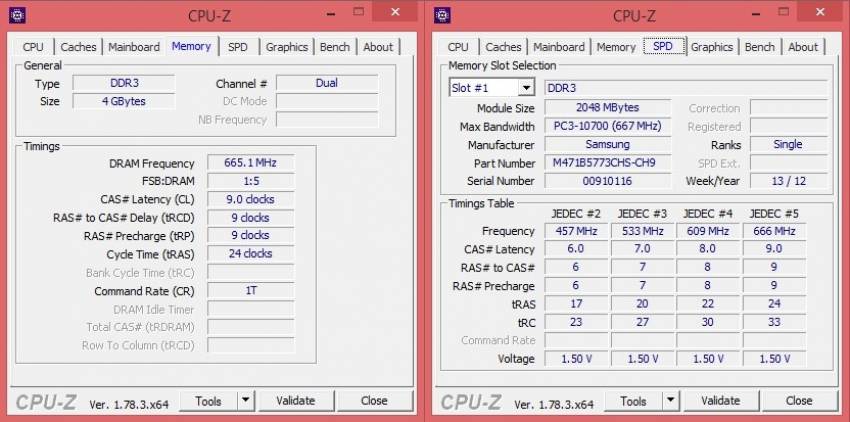Click Part Number M471B5773CHS-CH9
The width and height of the screenshot is (850, 422).
click(x=607, y=163)
